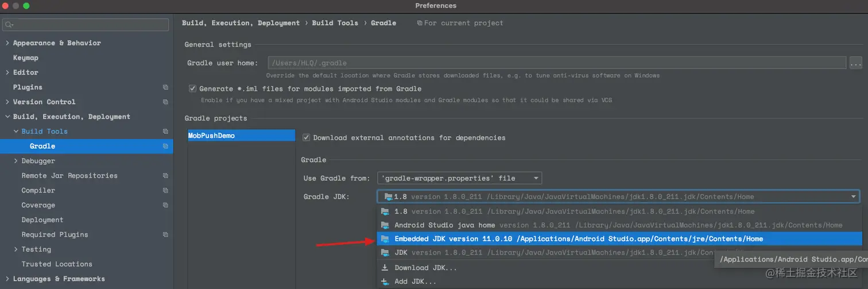
Task: Click the project-level icon beside Required Plugins
Action: (165, 235)
